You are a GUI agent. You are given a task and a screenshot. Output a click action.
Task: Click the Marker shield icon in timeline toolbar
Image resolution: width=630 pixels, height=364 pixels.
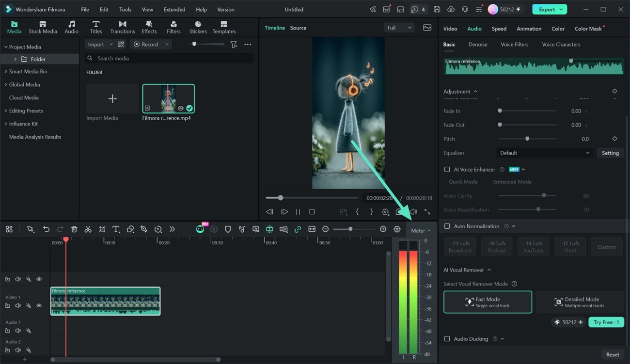[228, 229]
